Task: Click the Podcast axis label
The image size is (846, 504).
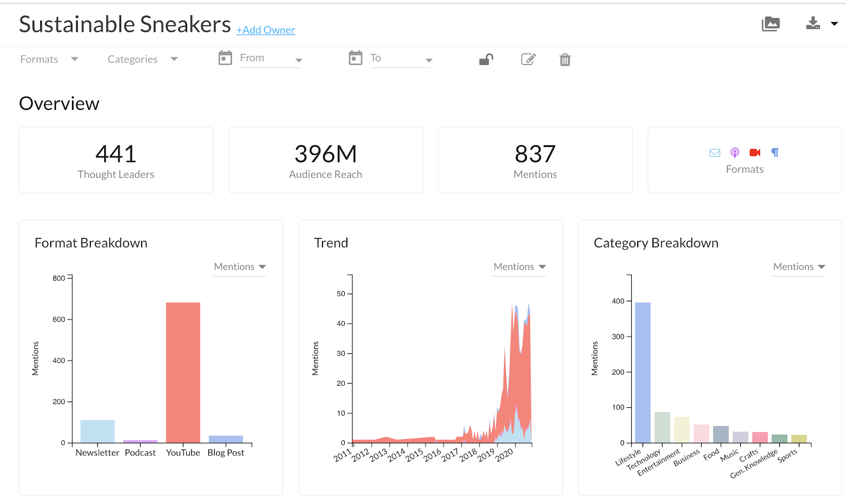Action: [x=140, y=453]
